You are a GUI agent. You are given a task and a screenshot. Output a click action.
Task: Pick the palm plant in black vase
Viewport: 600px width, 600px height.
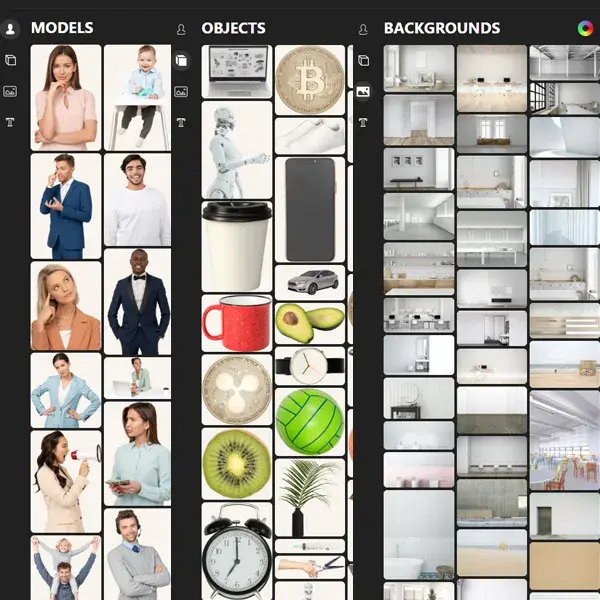(310, 497)
